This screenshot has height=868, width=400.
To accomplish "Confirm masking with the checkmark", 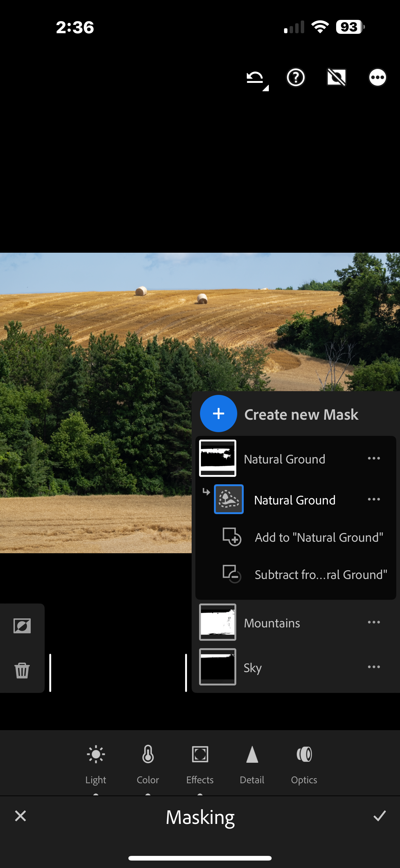I will point(380,816).
